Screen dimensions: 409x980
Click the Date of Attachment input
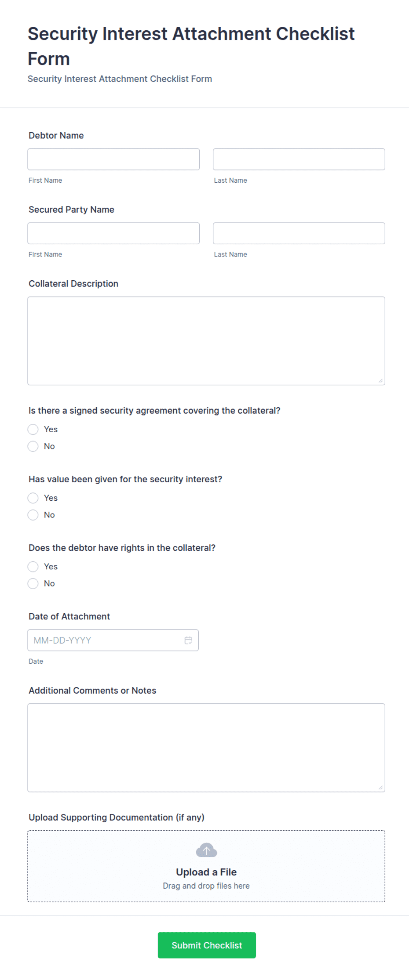tap(113, 640)
